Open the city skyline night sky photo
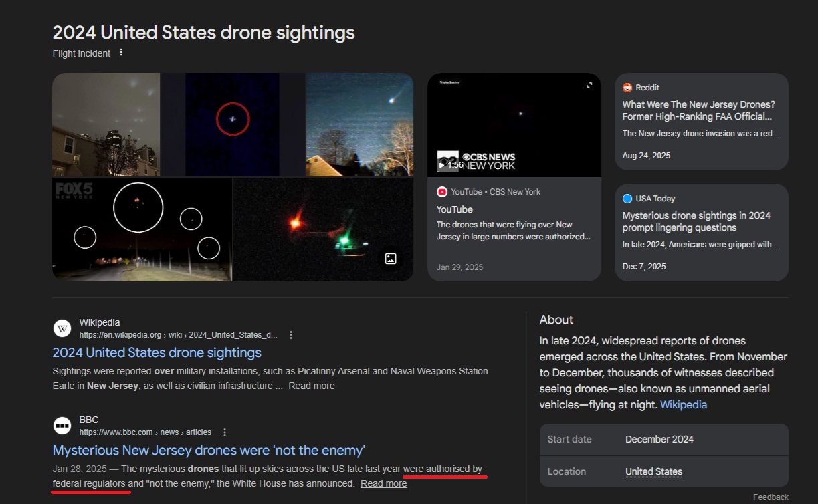 (106, 124)
